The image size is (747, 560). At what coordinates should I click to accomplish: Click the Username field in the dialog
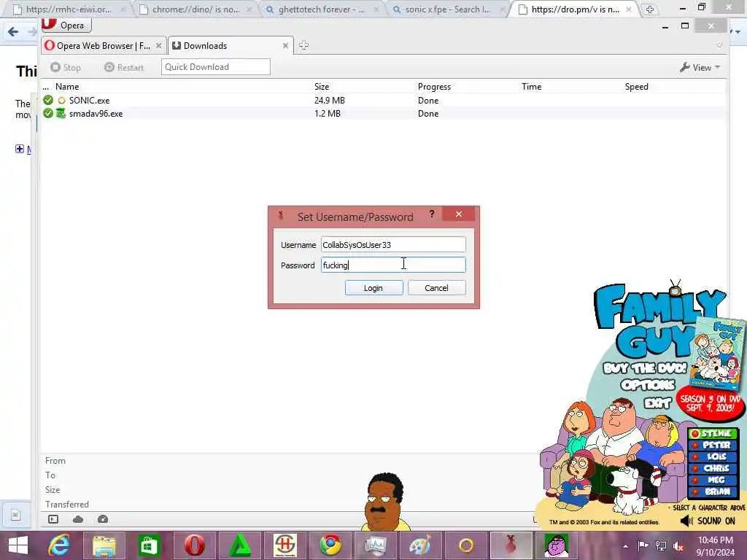pos(393,244)
